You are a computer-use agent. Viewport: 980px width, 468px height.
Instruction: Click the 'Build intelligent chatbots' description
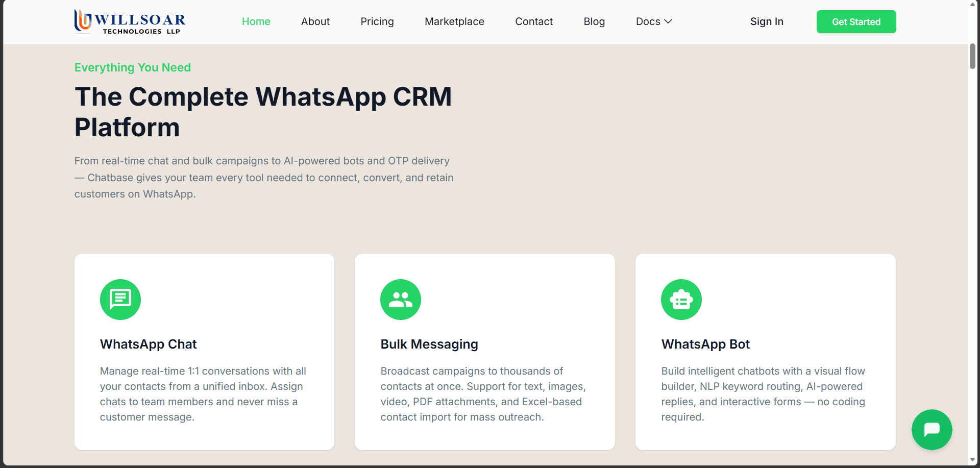pyautogui.click(x=763, y=394)
